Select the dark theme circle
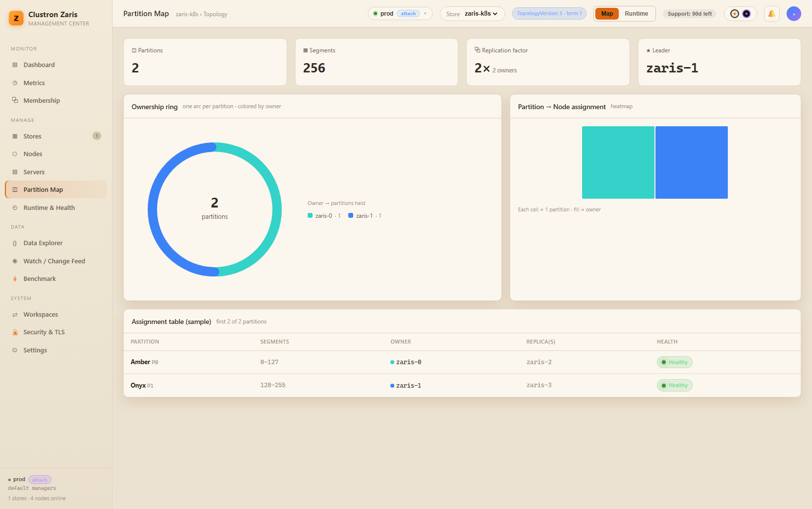 (746, 14)
